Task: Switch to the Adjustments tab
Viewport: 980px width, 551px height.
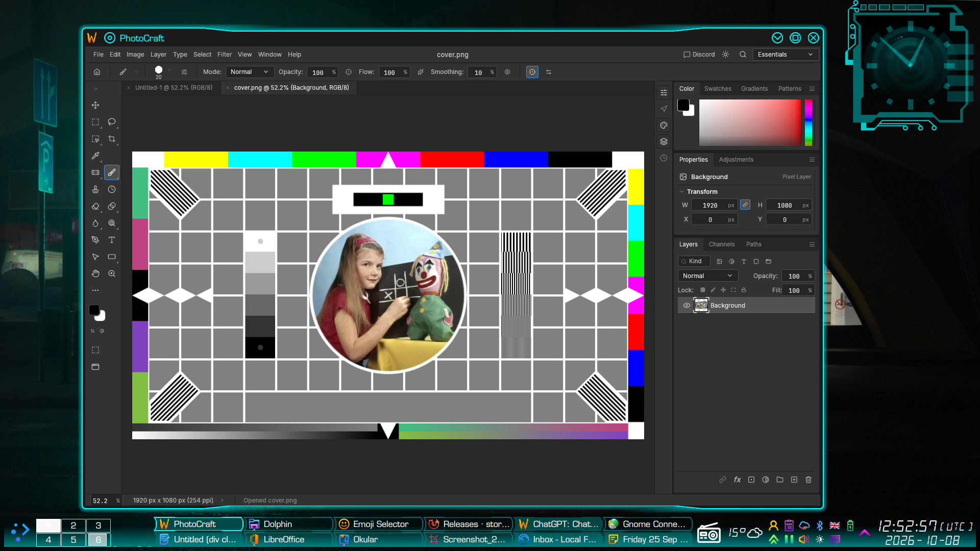Action: 736,160
